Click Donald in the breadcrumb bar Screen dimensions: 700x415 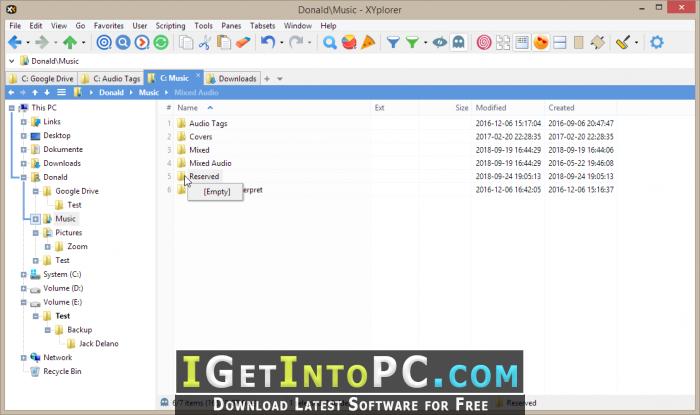tap(111, 92)
